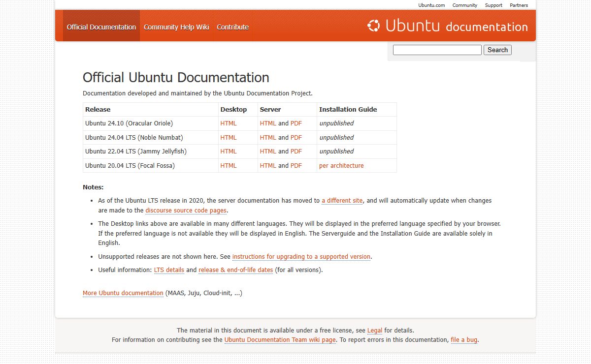Click 'unpublished' in the Ubuntu 22.04 row
The height and width of the screenshot is (364, 591).
[x=336, y=152]
